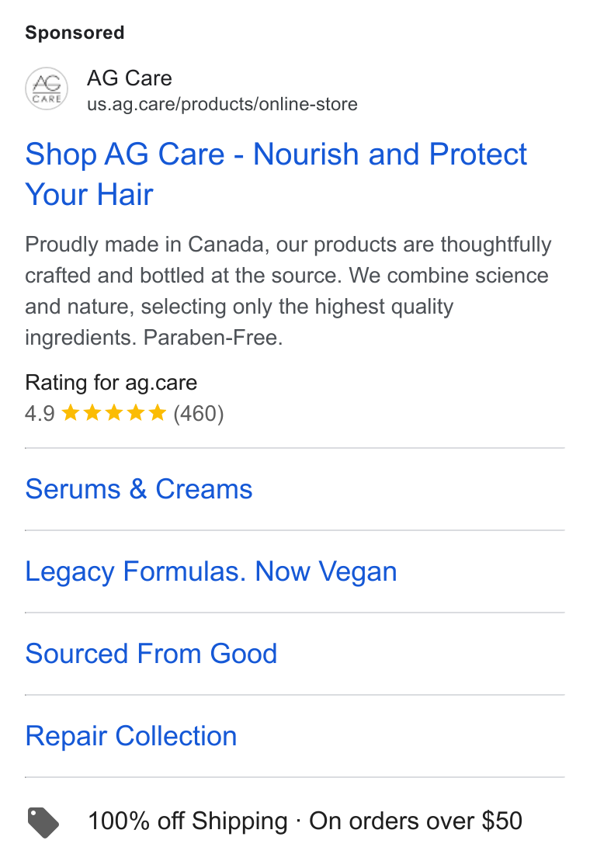Viewport: 590px width, 868px height.
Task: Click the AG Care circular logo icon
Action: [x=47, y=89]
